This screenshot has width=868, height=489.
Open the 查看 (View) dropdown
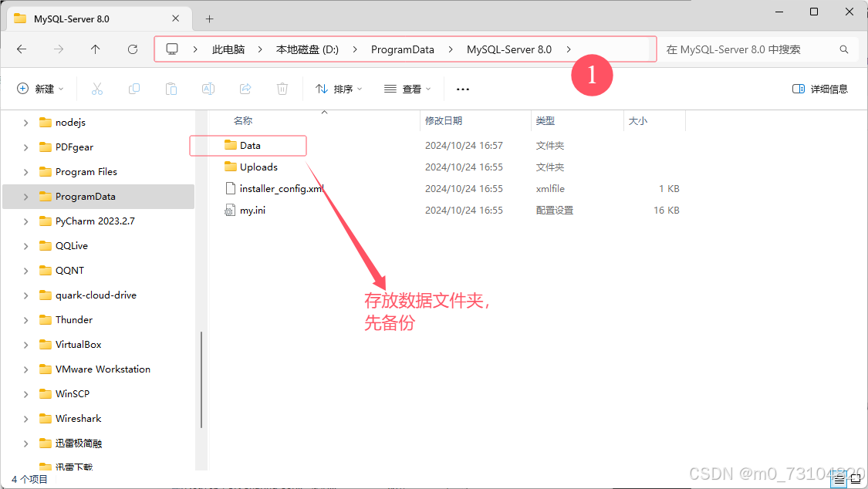[407, 89]
